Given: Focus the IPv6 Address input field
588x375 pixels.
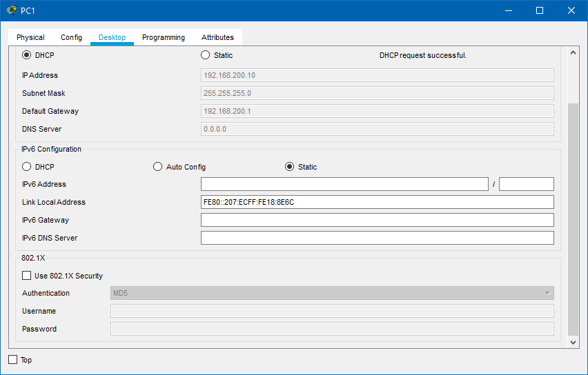Looking at the screenshot, I should [x=344, y=184].
